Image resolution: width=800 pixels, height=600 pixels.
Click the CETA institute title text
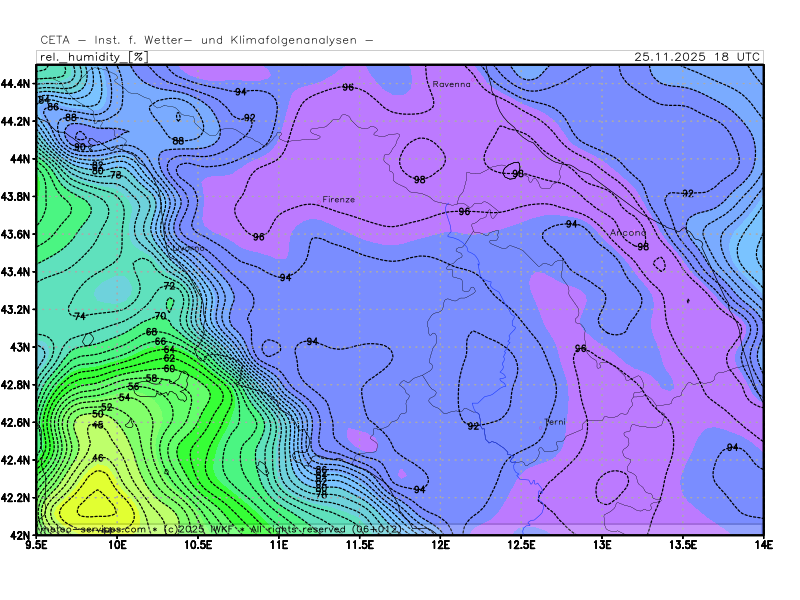click(207, 40)
